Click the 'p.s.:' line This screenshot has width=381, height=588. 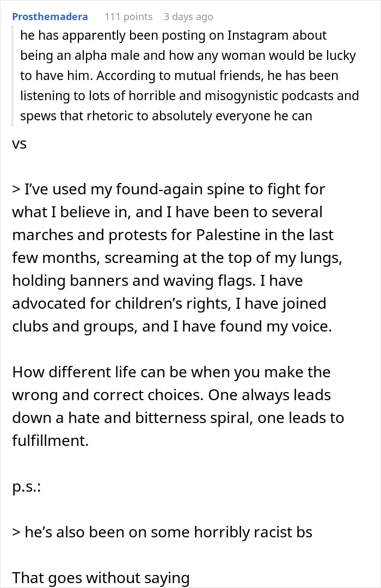point(26,487)
